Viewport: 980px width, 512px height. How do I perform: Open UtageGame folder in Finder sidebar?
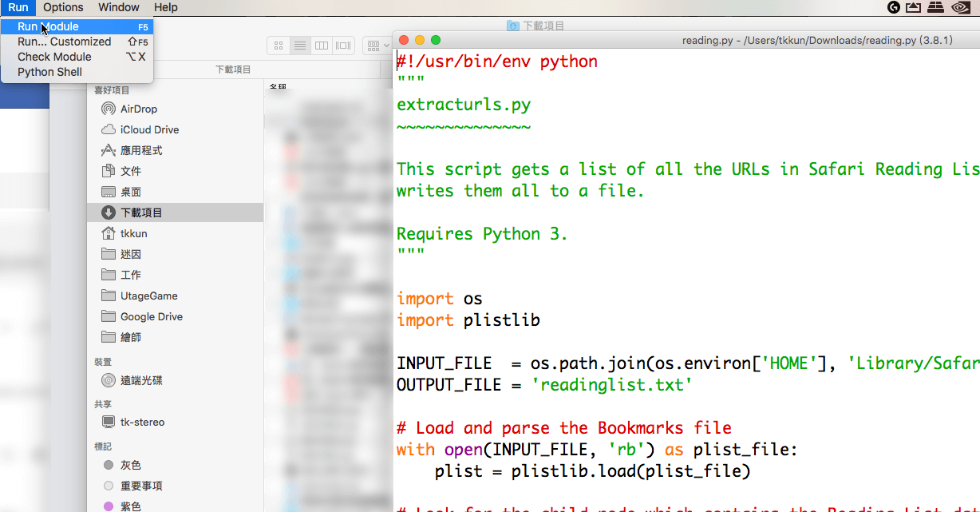[175, 296]
